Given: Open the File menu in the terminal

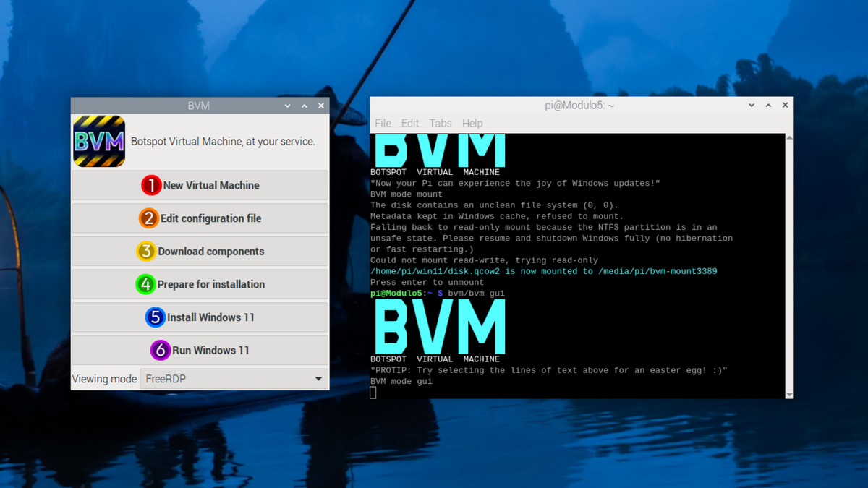Looking at the screenshot, I should click(383, 123).
